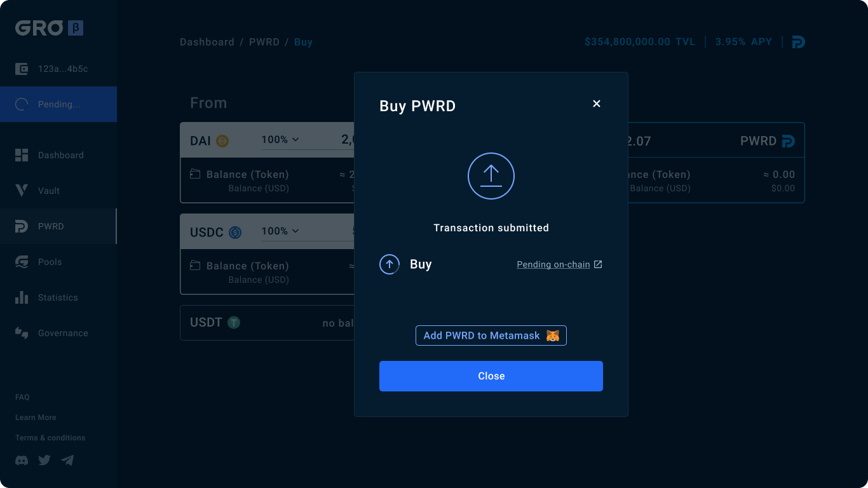Click the DAI Balance wallet icon
868x488 pixels.
(x=195, y=174)
